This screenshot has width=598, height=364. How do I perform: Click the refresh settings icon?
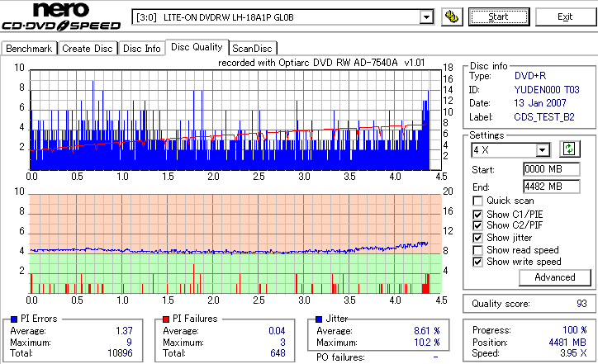(569, 149)
